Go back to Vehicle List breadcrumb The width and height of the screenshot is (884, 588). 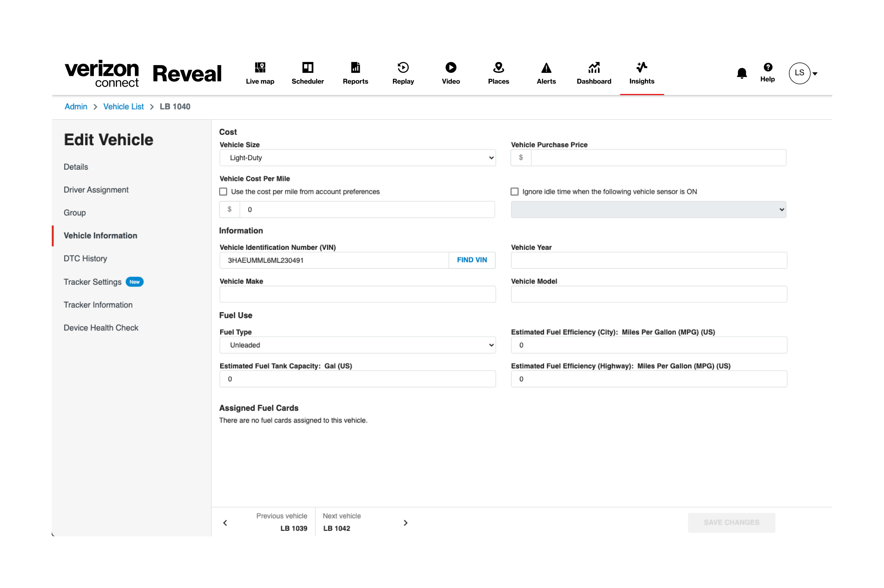pyautogui.click(x=123, y=106)
